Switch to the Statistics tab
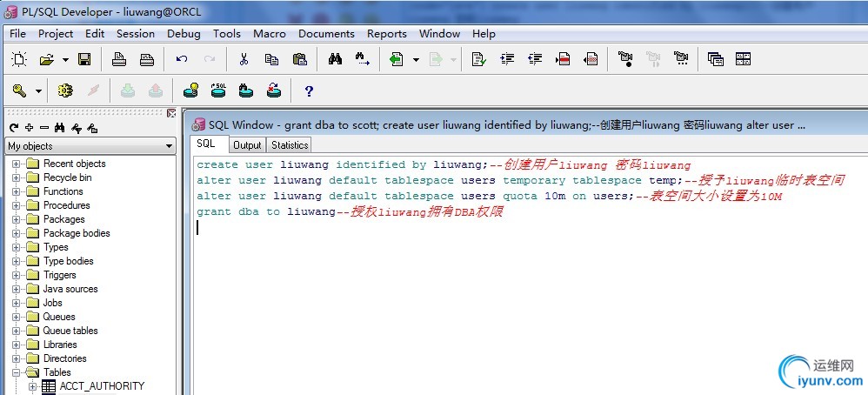 click(x=290, y=145)
